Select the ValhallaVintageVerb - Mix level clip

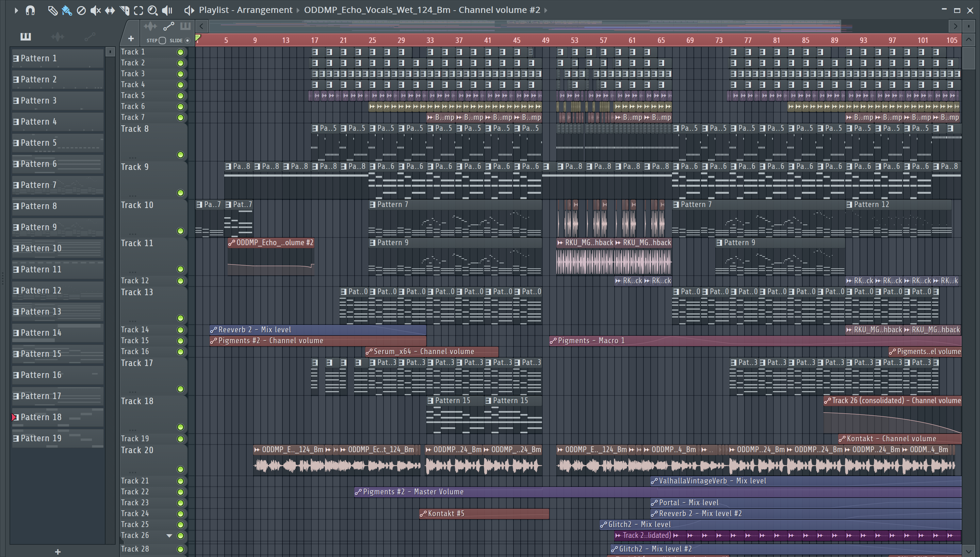(x=806, y=481)
